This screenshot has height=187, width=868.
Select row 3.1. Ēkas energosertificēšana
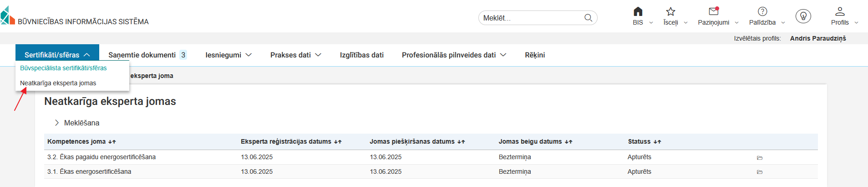pyautogui.click(x=431, y=171)
